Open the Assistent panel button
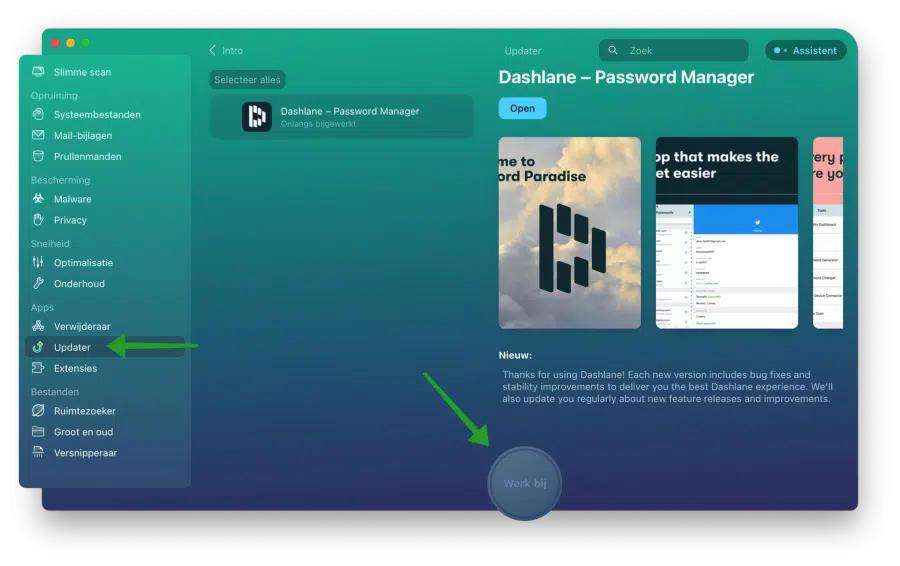Screen dimensions: 900x566 click(x=806, y=51)
